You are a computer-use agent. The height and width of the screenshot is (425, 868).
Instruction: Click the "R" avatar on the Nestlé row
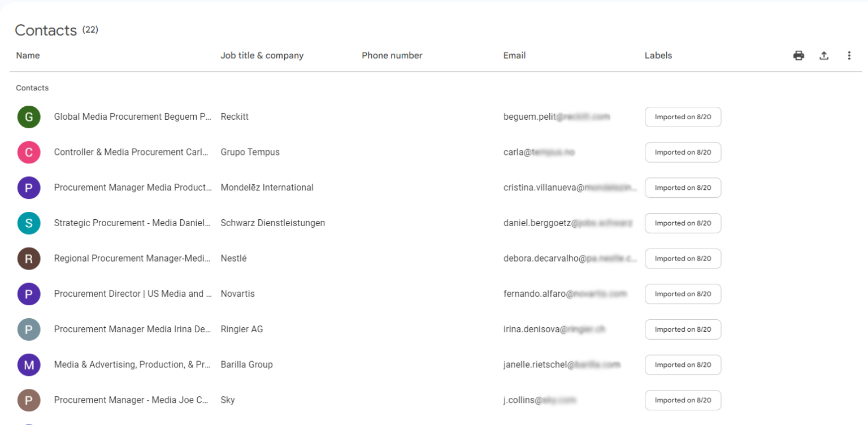(29, 258)
